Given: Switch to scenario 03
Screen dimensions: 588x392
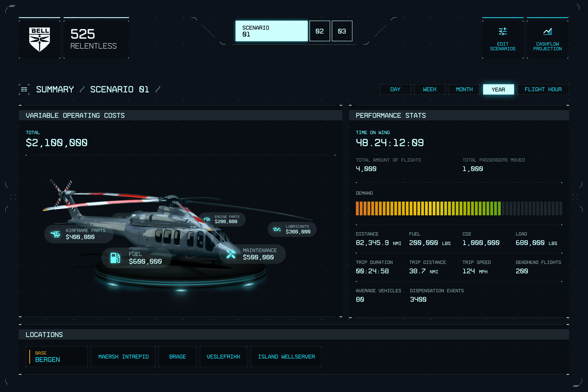Looking at the screenshot, I should (x=342, y=31).
